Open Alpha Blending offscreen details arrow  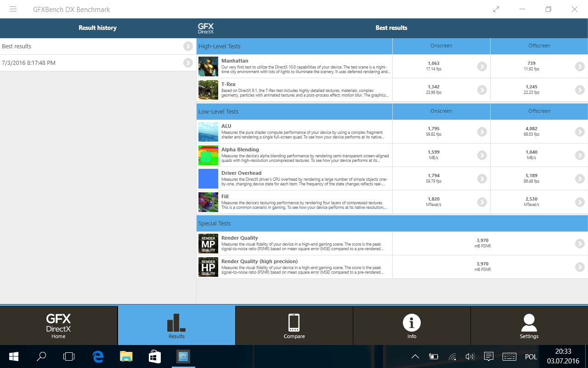580,155
